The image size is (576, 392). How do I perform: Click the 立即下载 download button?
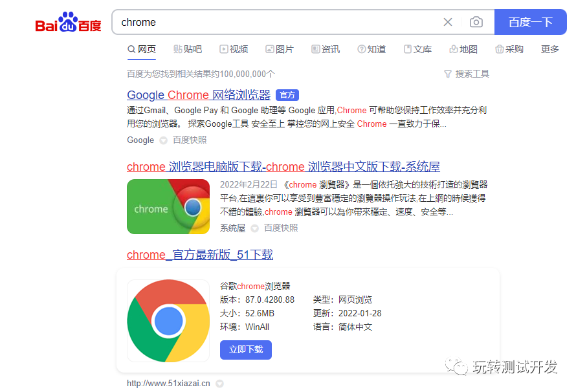[x=245, y=349]
